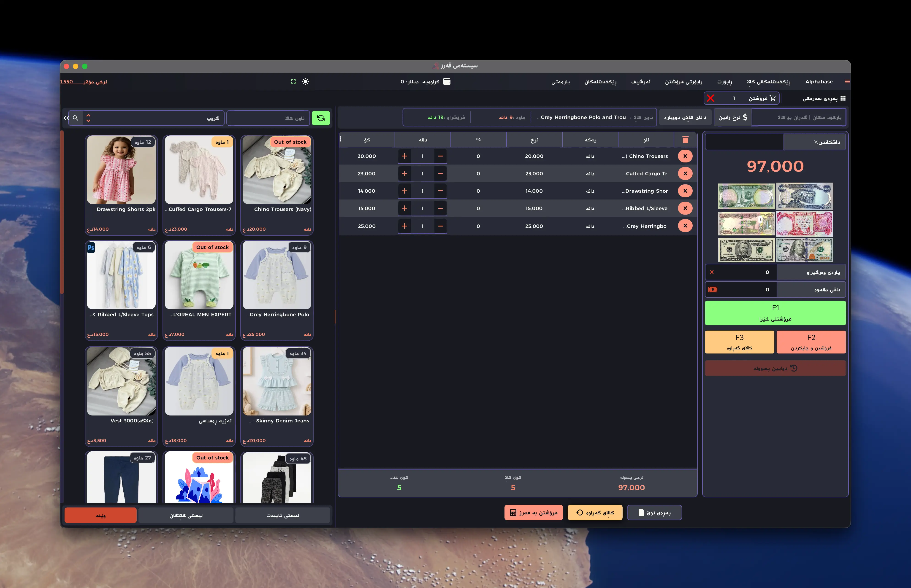
Task: Select the red Iraqi dinar banknote
Action: pos(804,224)
